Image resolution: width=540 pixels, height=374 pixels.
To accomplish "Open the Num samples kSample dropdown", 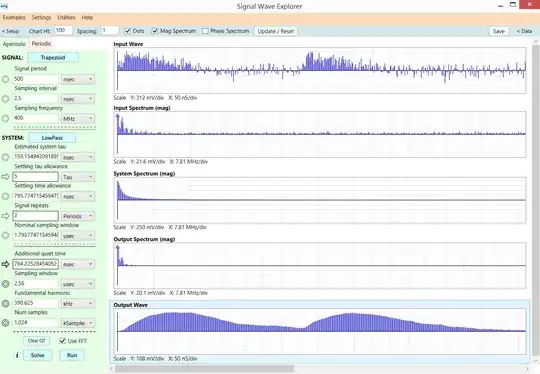I will (77, 323).
